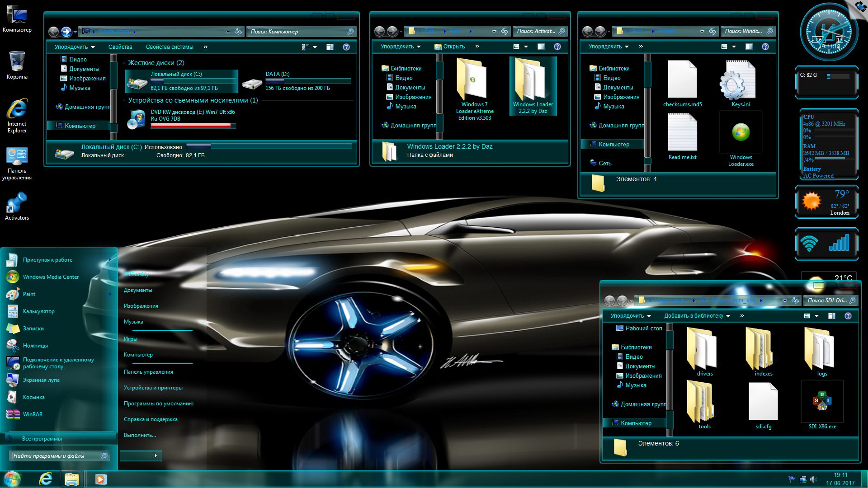The height and width of the screenshot is (488, 868).
Task: Open Панель управления desktop icon
Action: pos(17,164)
